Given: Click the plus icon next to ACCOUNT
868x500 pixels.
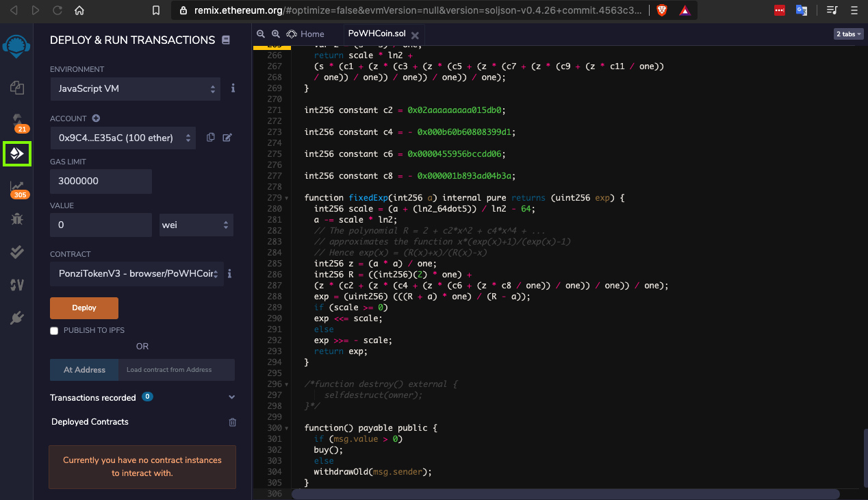Looking at the screenshot, I should point(96,118).
